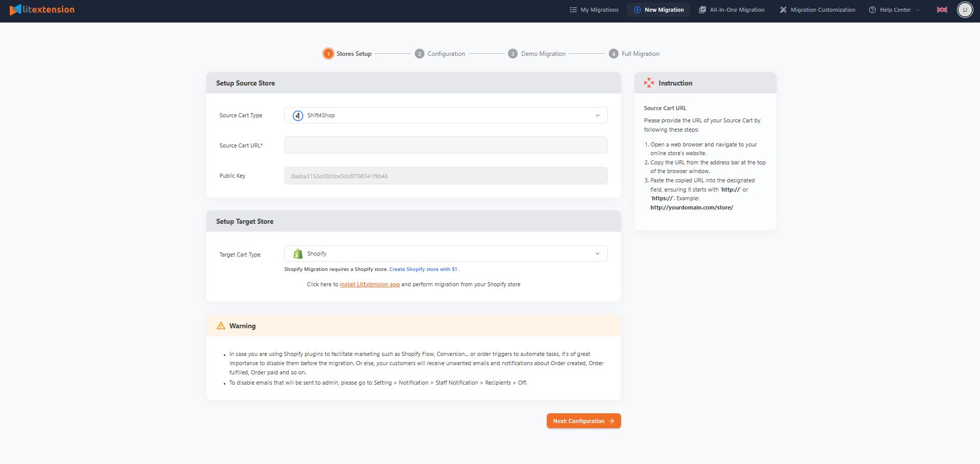Image resolution: width=980 pixels, height=464 pixels.
Task: Select step 3 Demo Migration circle
Action: pos(513,54)
